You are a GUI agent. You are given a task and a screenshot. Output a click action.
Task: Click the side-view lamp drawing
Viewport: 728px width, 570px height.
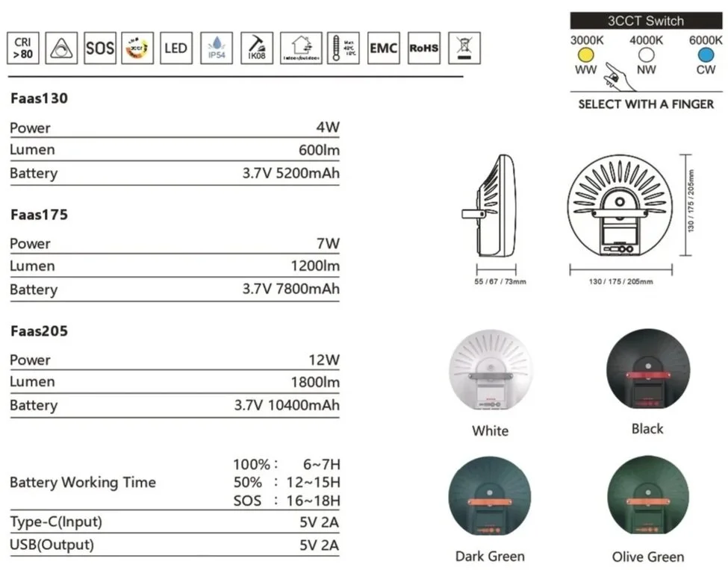click(x=490, y=206)
